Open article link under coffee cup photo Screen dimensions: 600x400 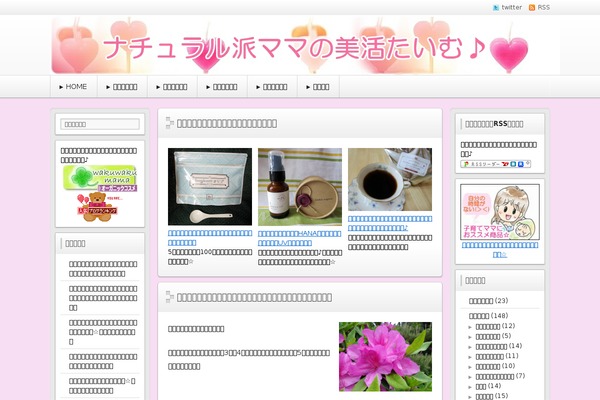tap(390, 223)
